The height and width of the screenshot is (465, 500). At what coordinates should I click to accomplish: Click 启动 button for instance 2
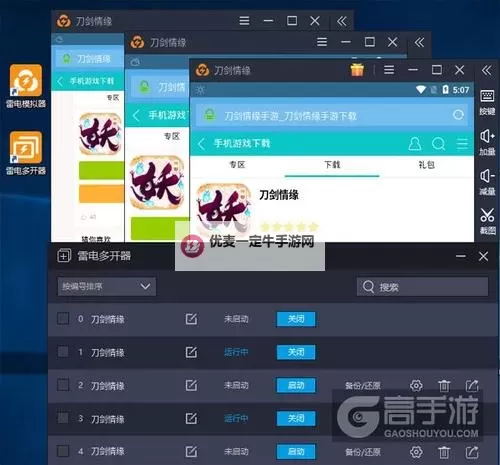(296, 385)
